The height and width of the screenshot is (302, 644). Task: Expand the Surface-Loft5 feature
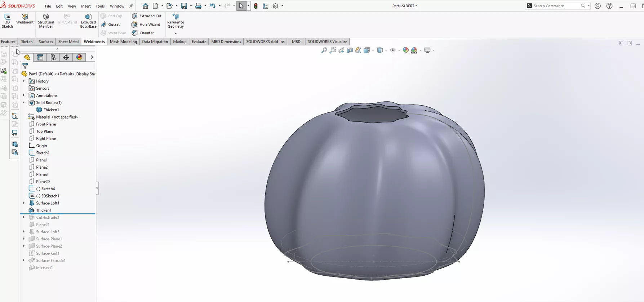tap(24, 232)
